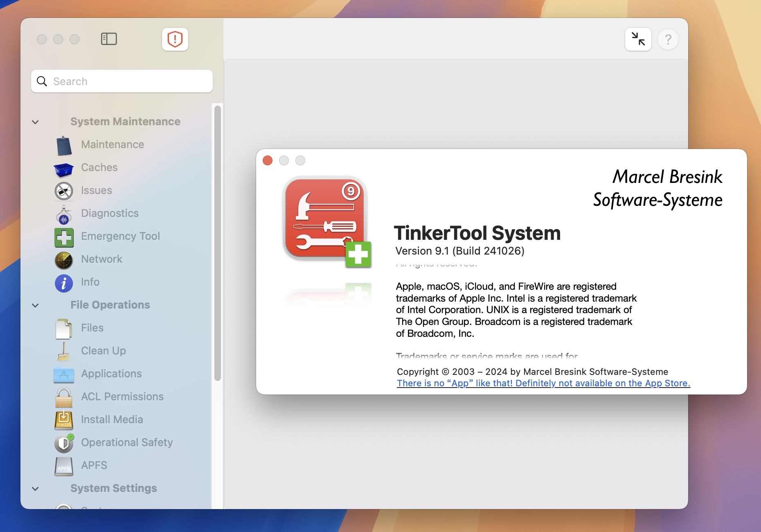This screenshot has width=761, height=532.
Task: Open the Maintenance pane
Action: [113, 144]
